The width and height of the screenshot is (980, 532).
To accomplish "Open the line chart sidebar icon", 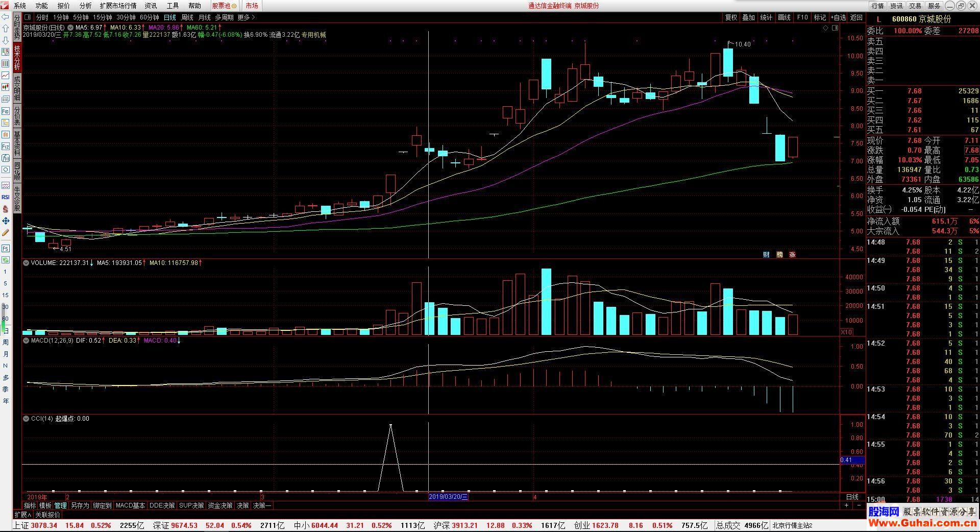I will point(6,76).
